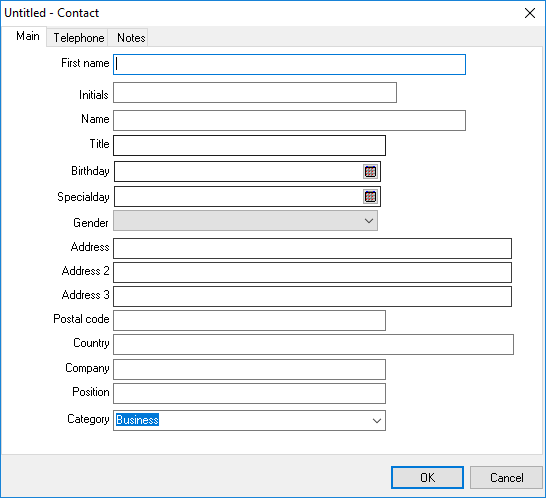Select the Business text in Category
This screenshot has height=498, width=546.
tap(138, 420)
